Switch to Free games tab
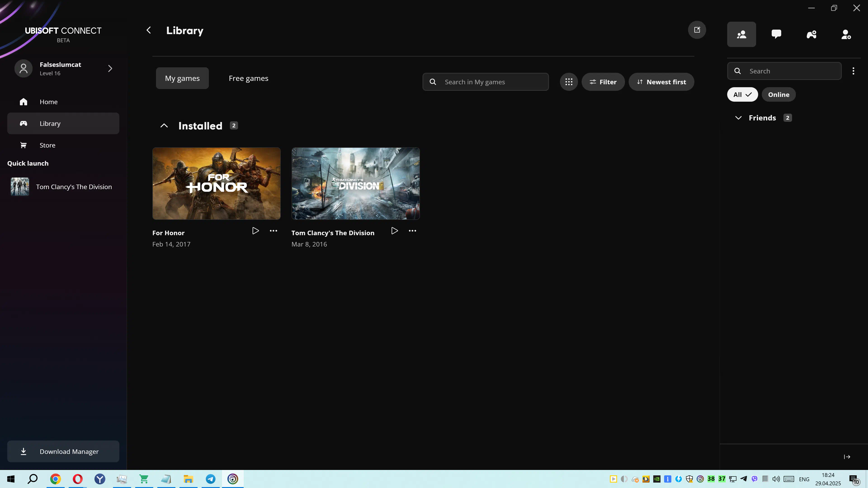This screenshot has width=868, height=488. [x=248, y=78]
